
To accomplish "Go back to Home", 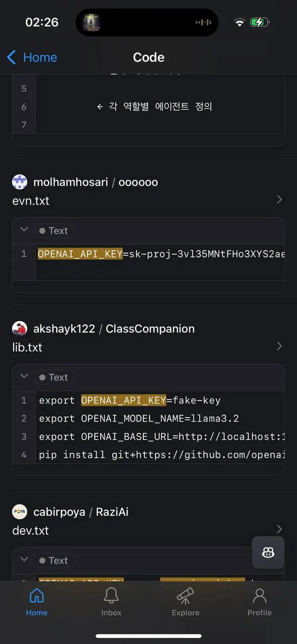I will click(31, 57).
